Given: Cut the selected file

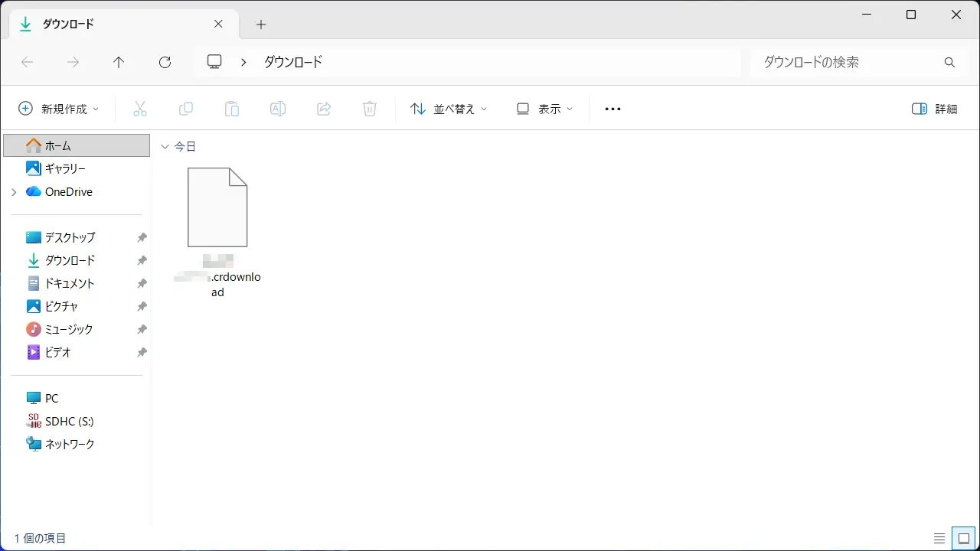Looking at the screenshot, I should [x=140, y=109].
